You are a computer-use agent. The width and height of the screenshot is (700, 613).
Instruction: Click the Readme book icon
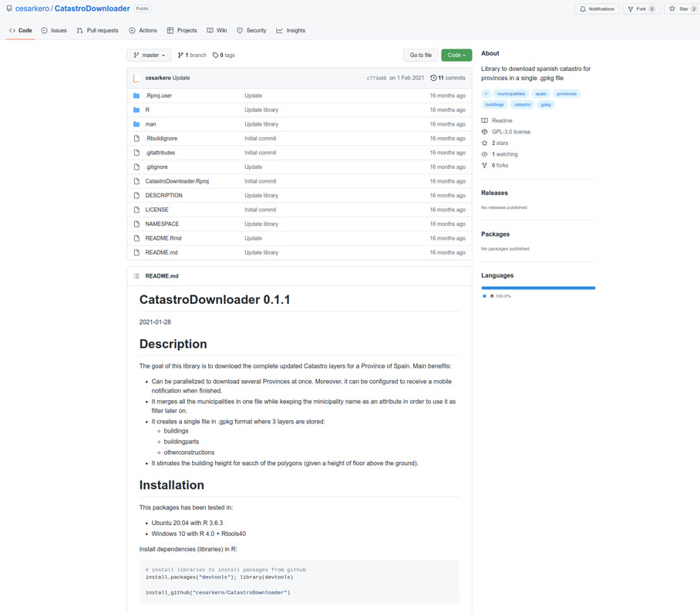484,120
